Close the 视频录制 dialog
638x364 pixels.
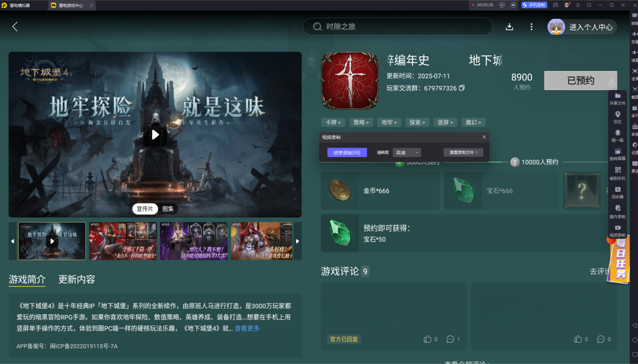coord(484,137)
